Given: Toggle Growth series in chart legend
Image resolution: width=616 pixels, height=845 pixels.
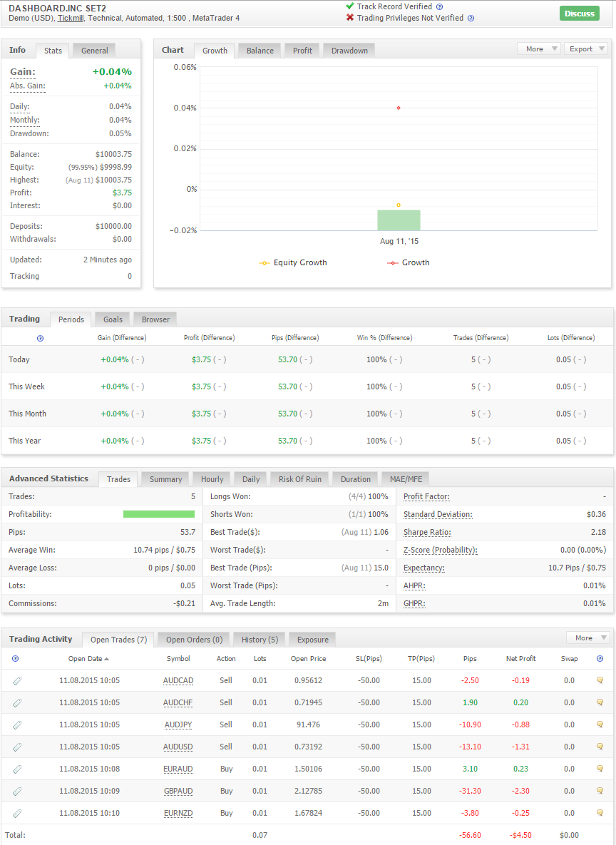Looking at the screenshot, I should tap(409, 263).
